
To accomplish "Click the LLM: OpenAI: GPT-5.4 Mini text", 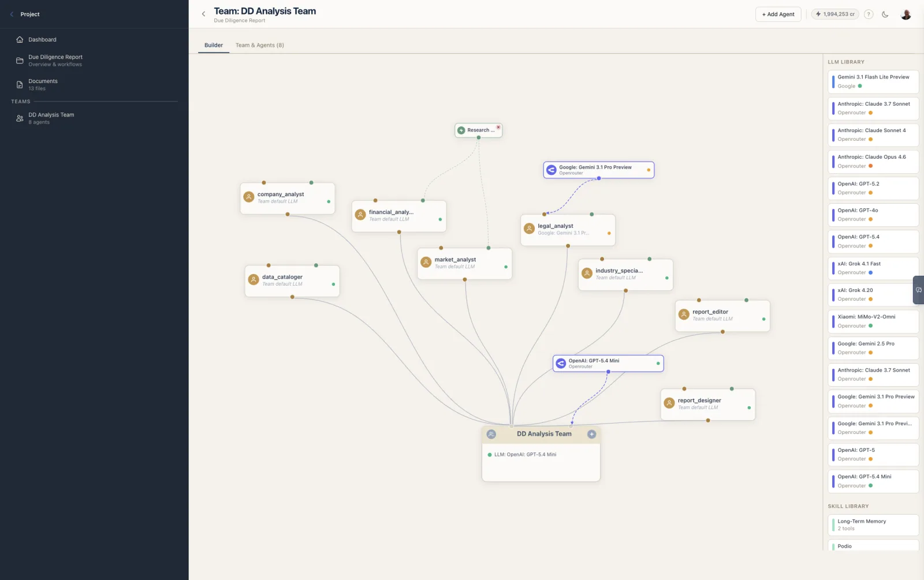I will tap(525, 455).
